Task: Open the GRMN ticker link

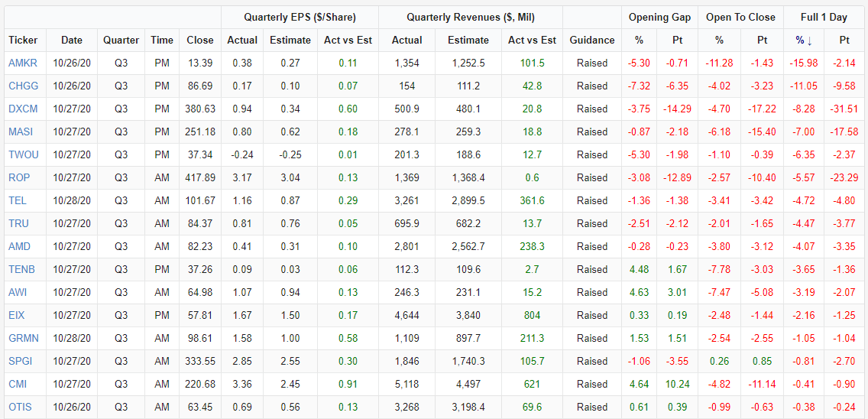Action: click(x=24, y=338)
